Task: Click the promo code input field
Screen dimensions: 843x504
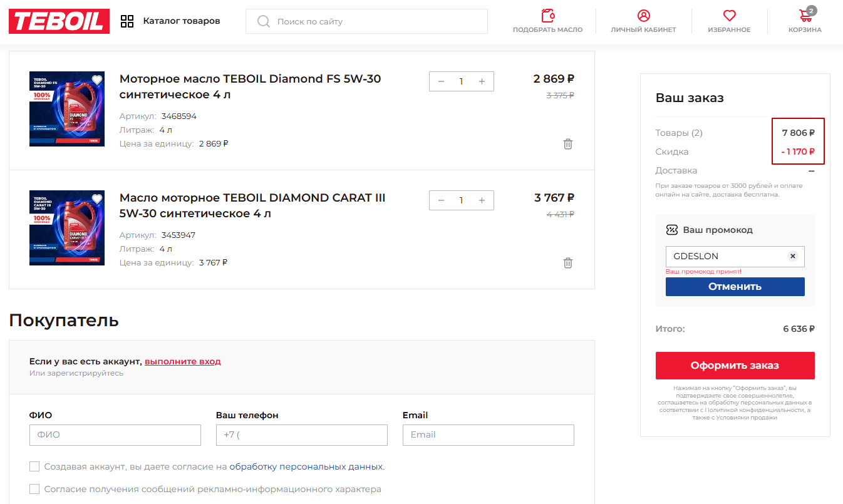Action: tap(735, 257)
